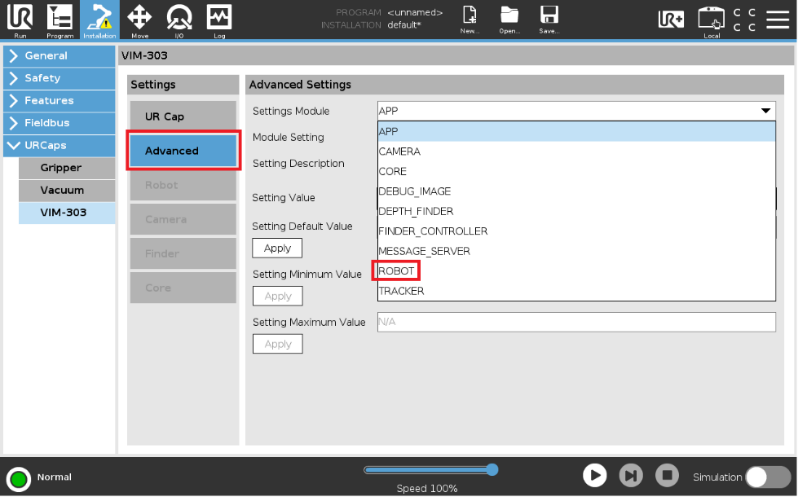The width and height of the screenshot is (798, 497).
Task: Click the Save disk icon
Action: coord(549,19)
